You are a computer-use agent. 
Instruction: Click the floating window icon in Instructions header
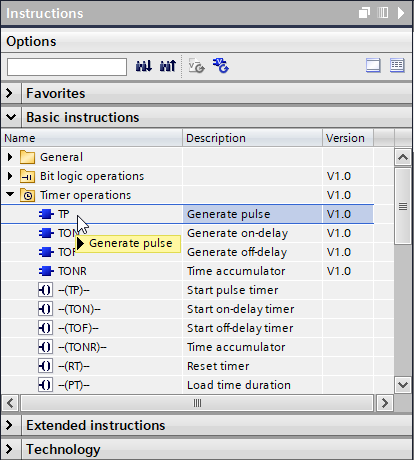click(x=364, y=13)
